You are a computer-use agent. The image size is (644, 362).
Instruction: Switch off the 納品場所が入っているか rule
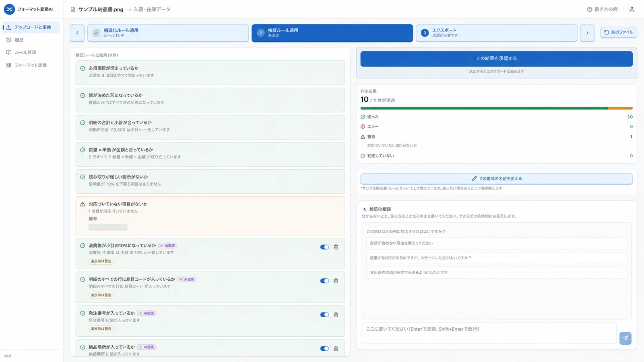point(324,348)
